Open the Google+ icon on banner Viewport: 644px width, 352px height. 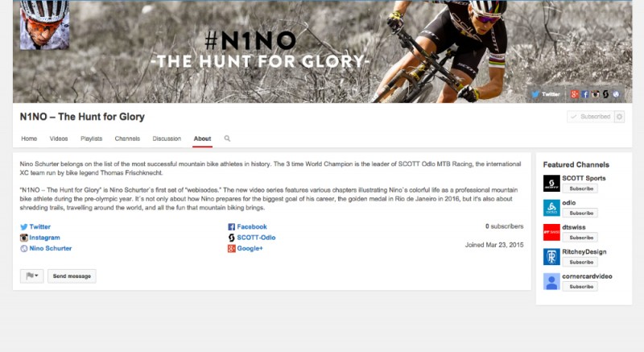(575, 94)
